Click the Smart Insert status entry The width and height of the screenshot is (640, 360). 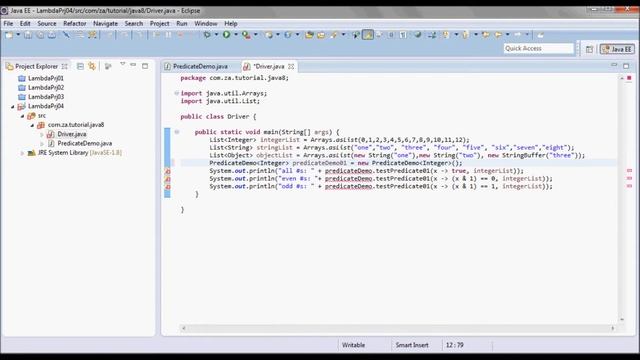tap(412, 345)
